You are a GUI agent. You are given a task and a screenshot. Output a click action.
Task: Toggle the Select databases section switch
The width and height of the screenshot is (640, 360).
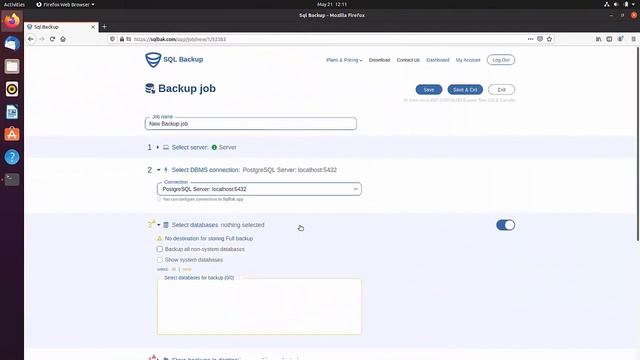(505, 225)
